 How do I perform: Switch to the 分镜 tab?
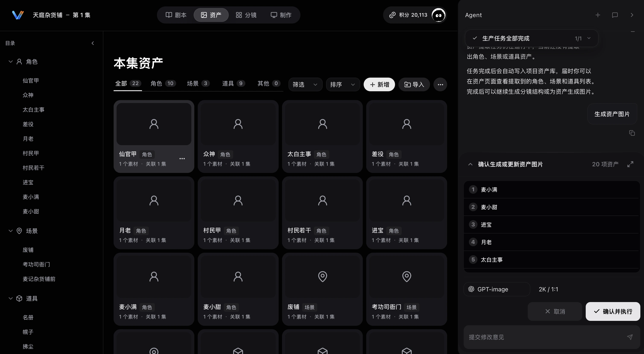[x=246, y=15]
